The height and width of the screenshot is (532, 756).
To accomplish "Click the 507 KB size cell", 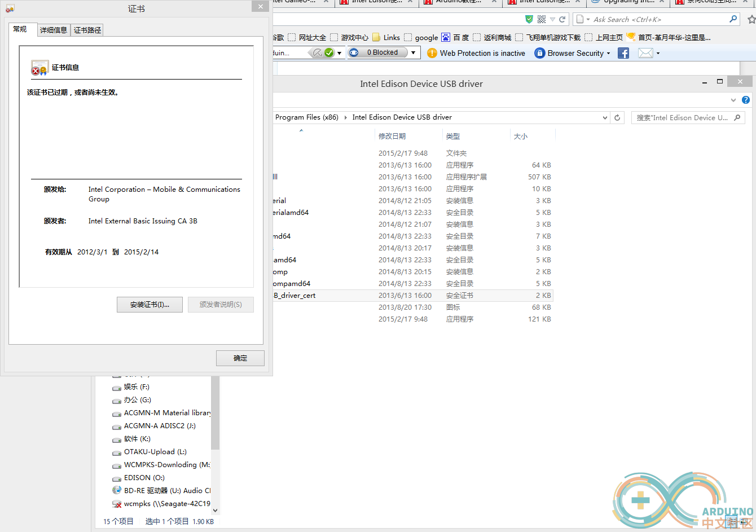I will [539, 177].
